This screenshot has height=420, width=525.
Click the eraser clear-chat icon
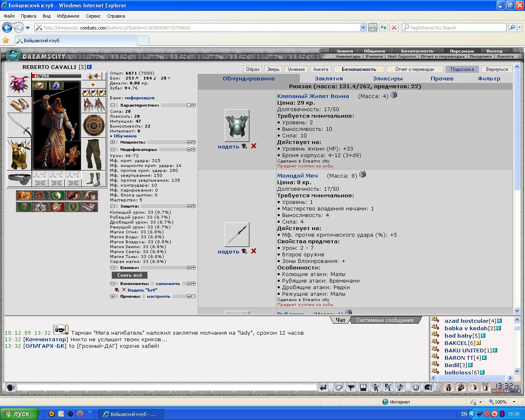click(338, 387)
